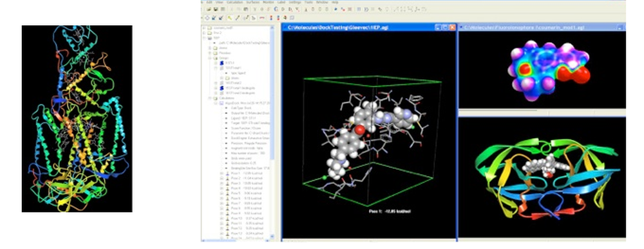The width and height of the screenshot is (644, 249).
Task: Collapse the Calculations folder in the tree
Action: pyautogui.click(x=210, y=98)
